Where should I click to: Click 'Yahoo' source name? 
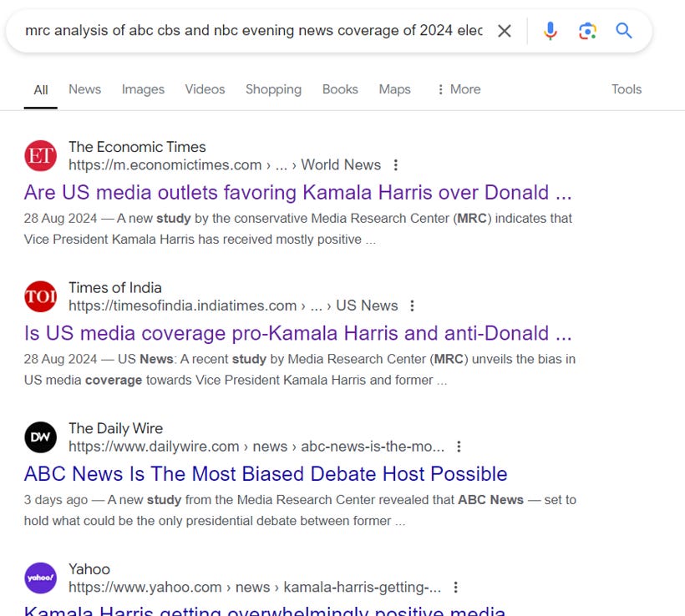(x=89, y=569)
